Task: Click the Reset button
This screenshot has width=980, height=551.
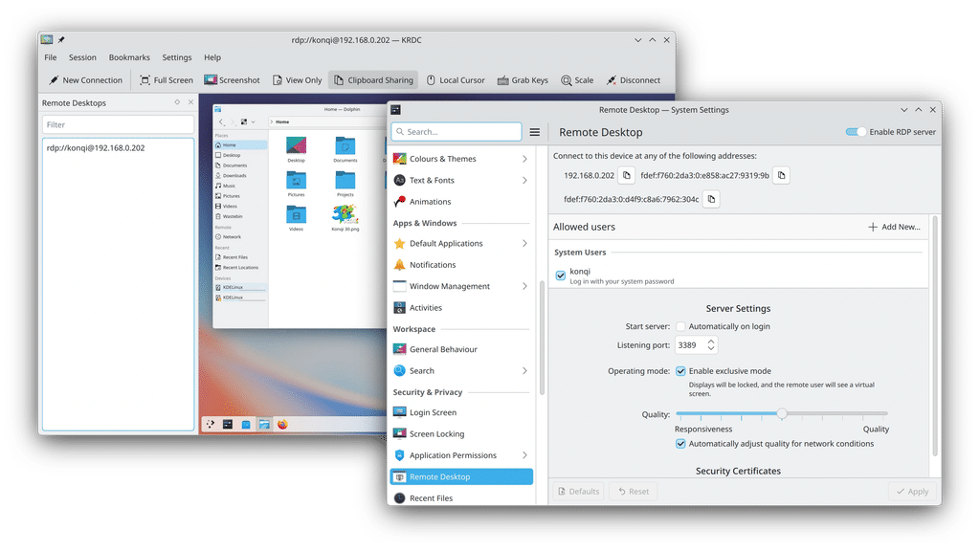Action: 634,492
